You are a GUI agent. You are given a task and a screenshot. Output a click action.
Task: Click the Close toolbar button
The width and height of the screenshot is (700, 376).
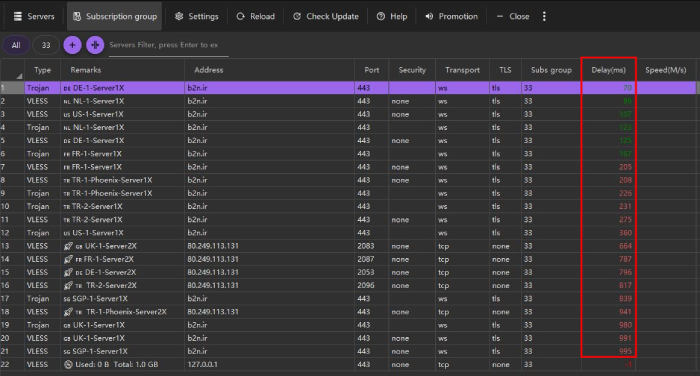tap(513, 17)
